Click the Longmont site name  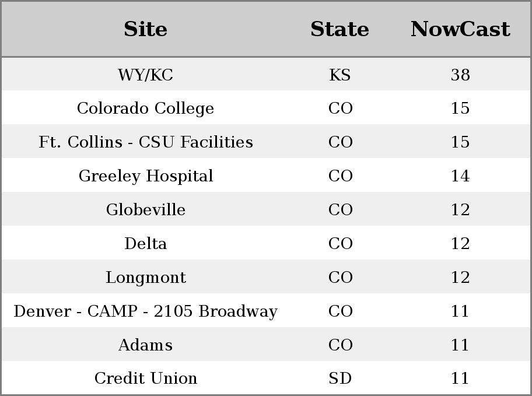coord(146,277)
